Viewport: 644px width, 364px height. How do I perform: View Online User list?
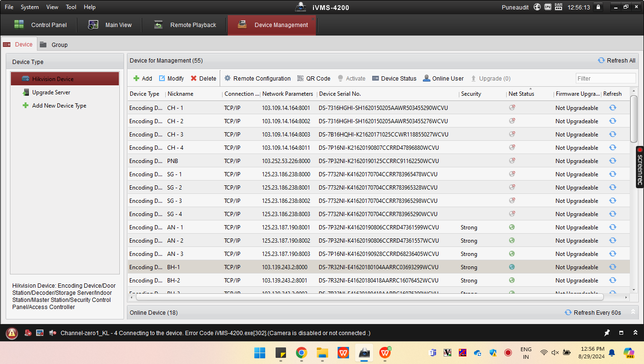click(443, 79)
